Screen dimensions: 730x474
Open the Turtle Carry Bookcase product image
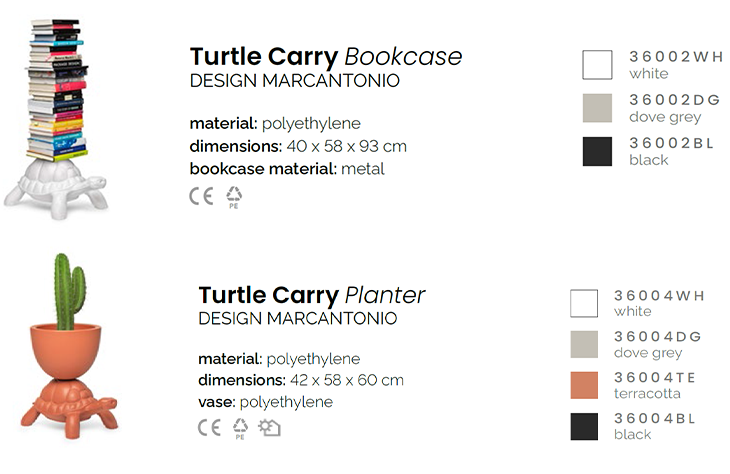pos(56,119)
